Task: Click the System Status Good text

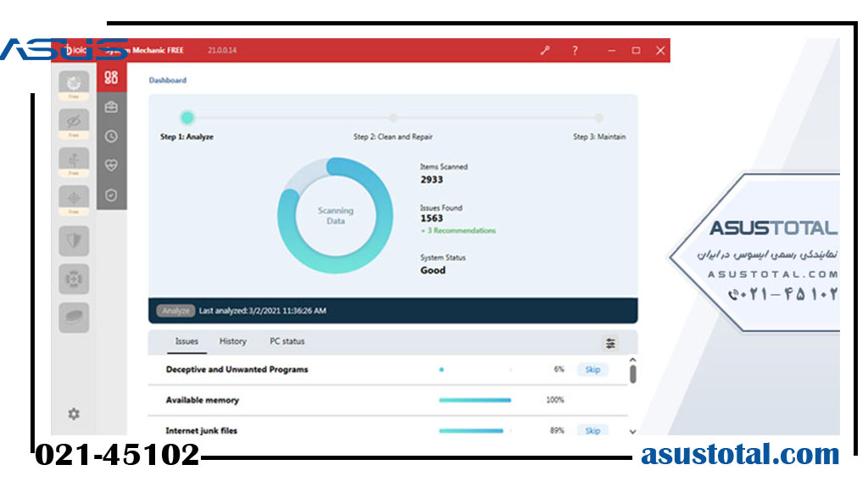Action: tap(433, 271)
